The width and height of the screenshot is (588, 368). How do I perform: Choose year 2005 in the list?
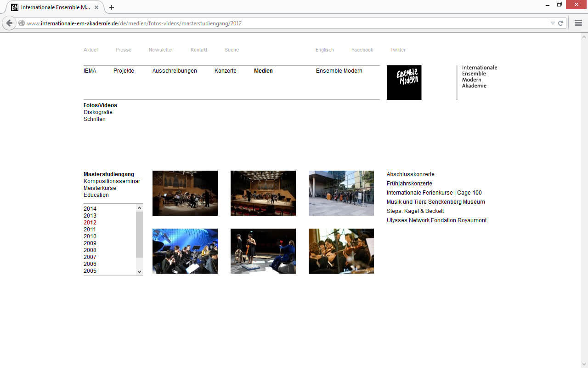90,271
